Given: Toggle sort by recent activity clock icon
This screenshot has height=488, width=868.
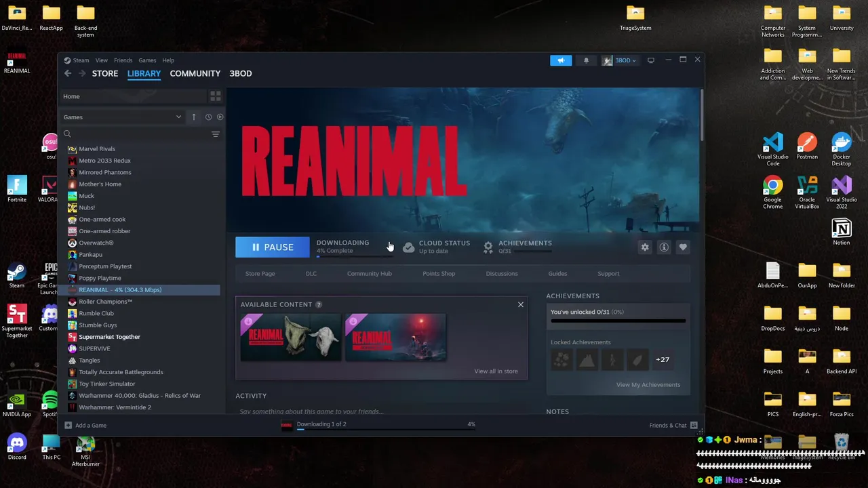Looking at the screenshot, I should (208, 117).
